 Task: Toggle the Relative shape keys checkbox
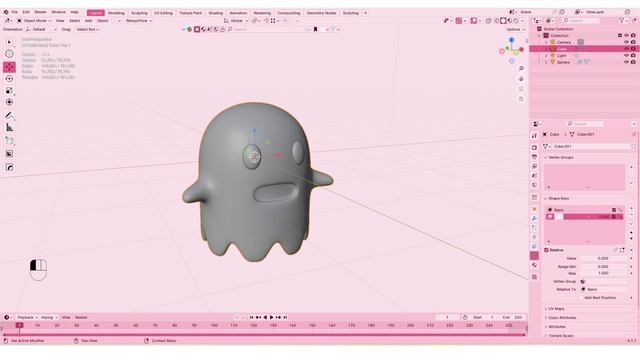click(x=547, y=250)
